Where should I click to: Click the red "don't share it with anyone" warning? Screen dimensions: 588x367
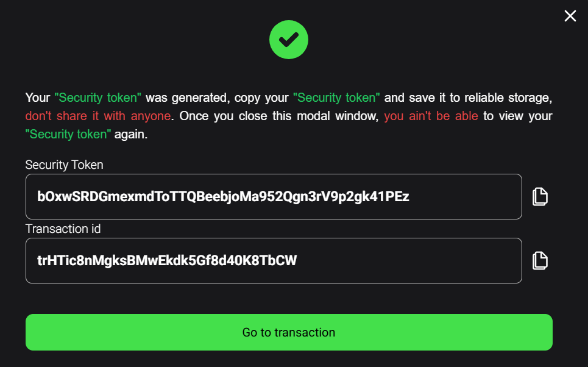(98, 116)
